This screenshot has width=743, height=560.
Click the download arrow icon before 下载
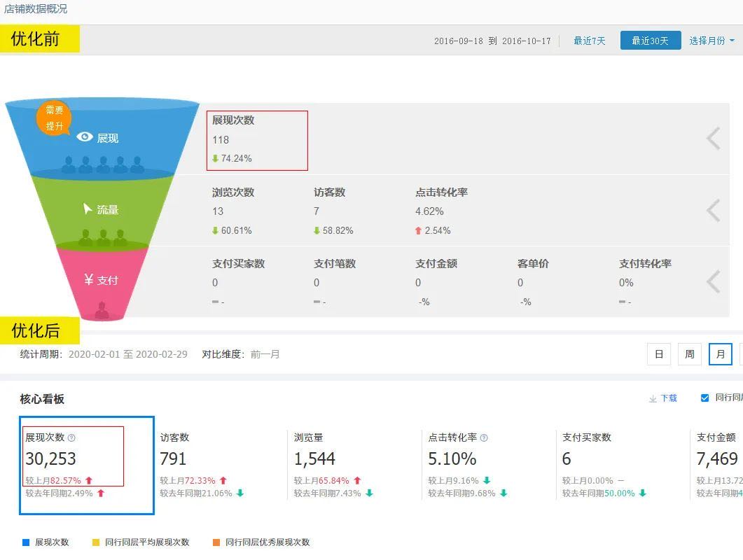click(x=653, y=399)
